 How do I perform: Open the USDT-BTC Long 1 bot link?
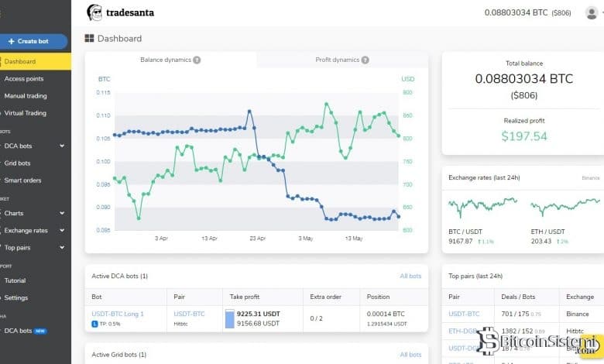[118, 314]
